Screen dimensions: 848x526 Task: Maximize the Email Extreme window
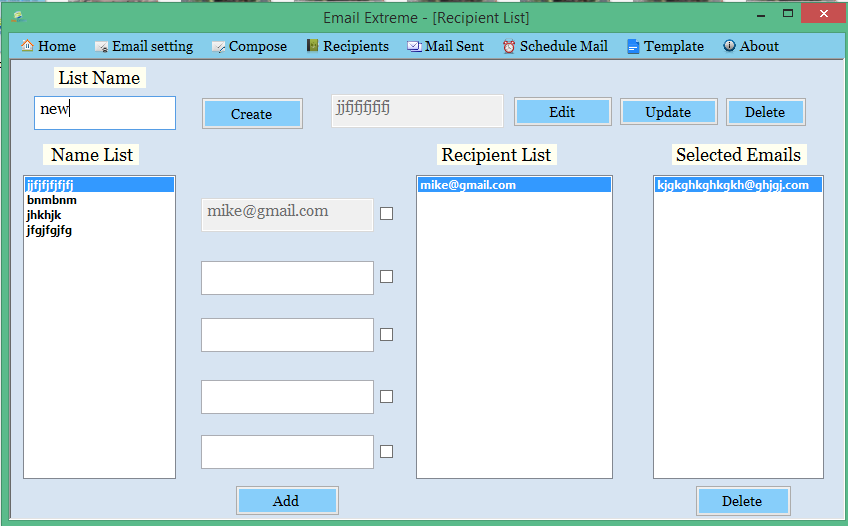pos(788,14)
